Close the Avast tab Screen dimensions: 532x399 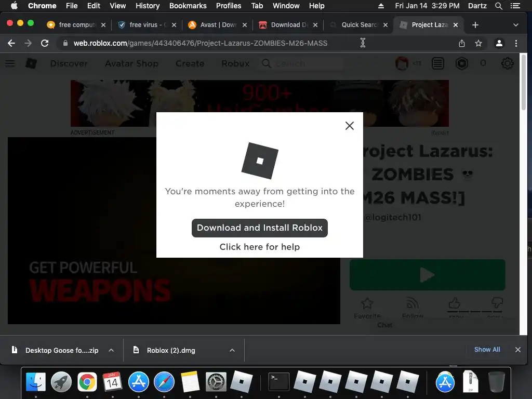coord(245,25)
